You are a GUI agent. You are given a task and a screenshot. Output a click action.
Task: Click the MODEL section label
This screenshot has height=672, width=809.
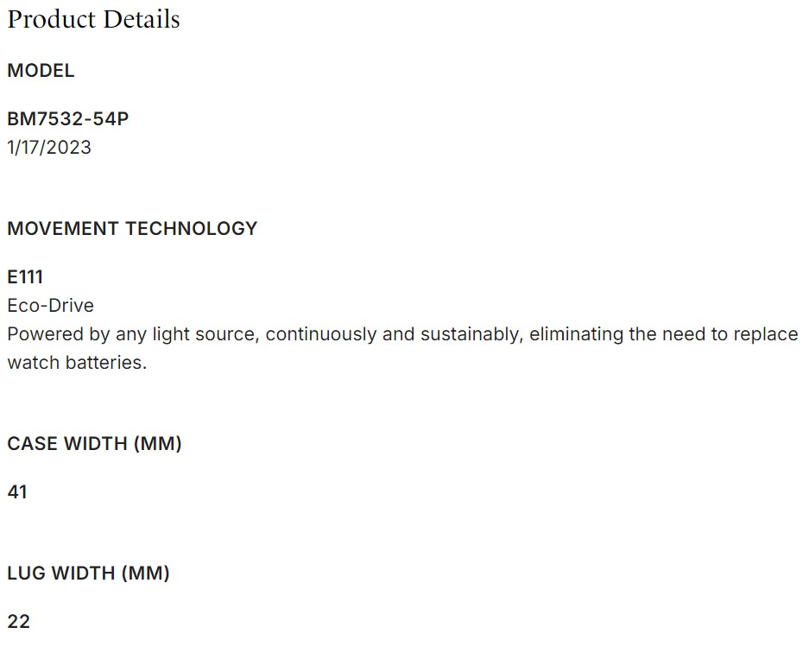[x=41, y=71]
